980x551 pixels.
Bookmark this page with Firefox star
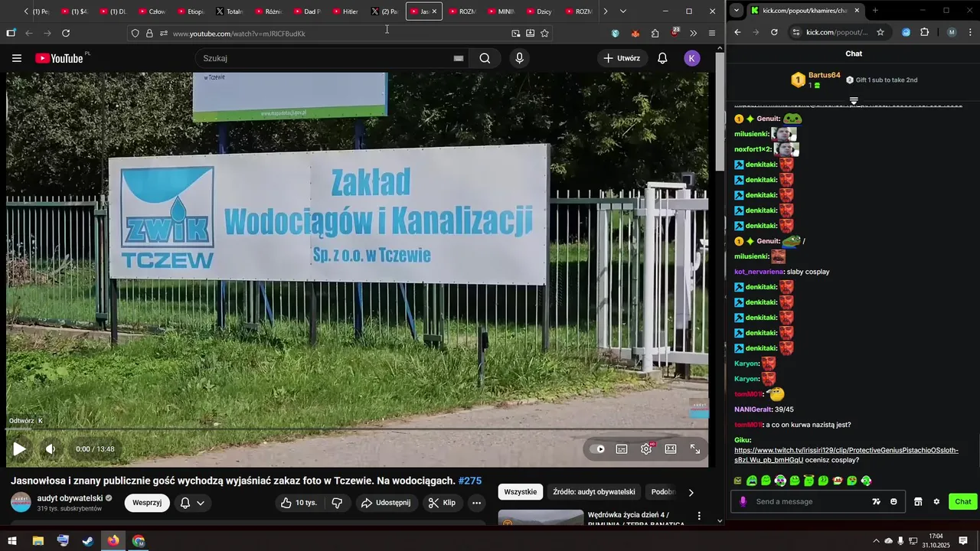pos(544,33)
